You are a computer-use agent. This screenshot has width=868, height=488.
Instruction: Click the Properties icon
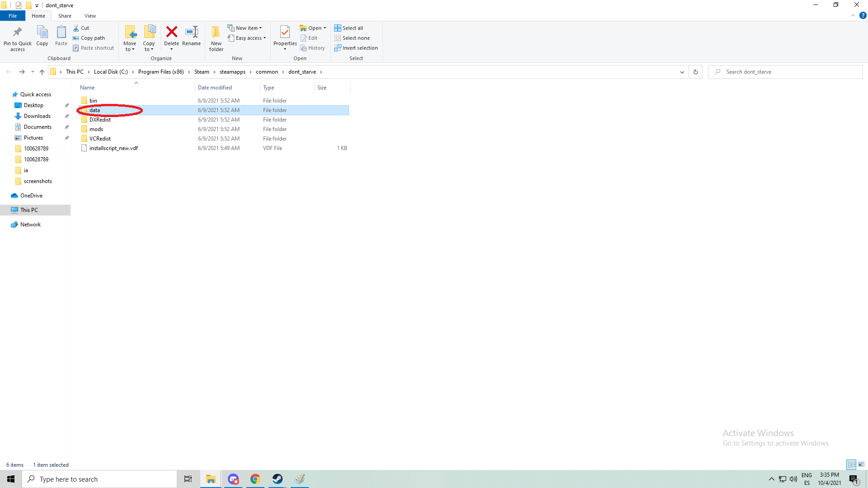(285, 32)
